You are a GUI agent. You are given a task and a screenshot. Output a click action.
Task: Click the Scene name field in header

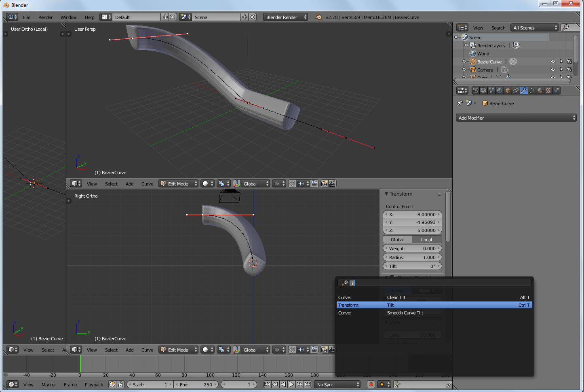click(217, 17)
